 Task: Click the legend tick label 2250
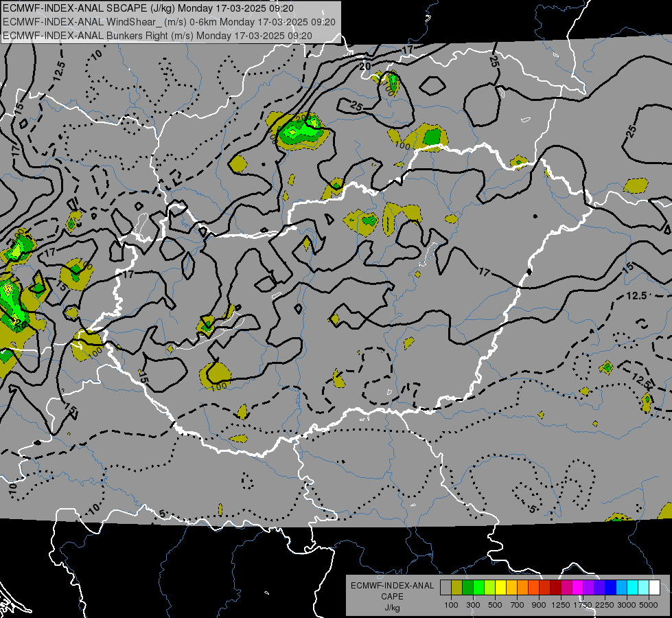point(605,605)
